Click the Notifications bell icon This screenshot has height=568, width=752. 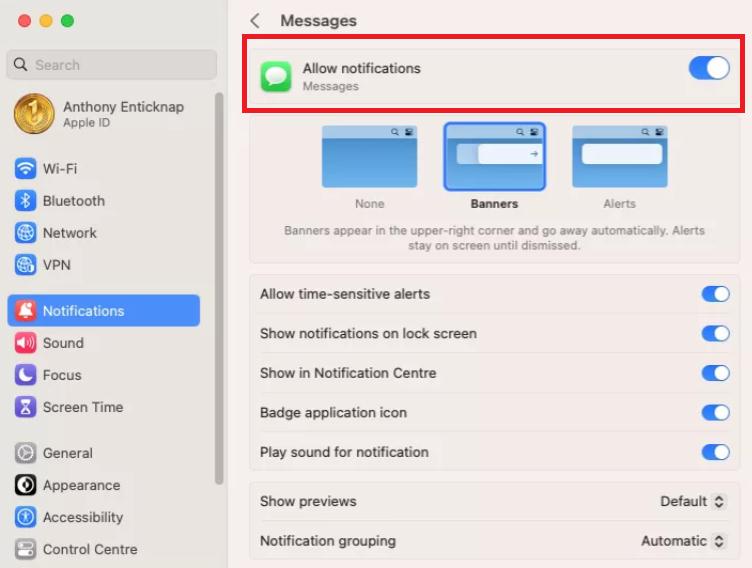point(25,311)
